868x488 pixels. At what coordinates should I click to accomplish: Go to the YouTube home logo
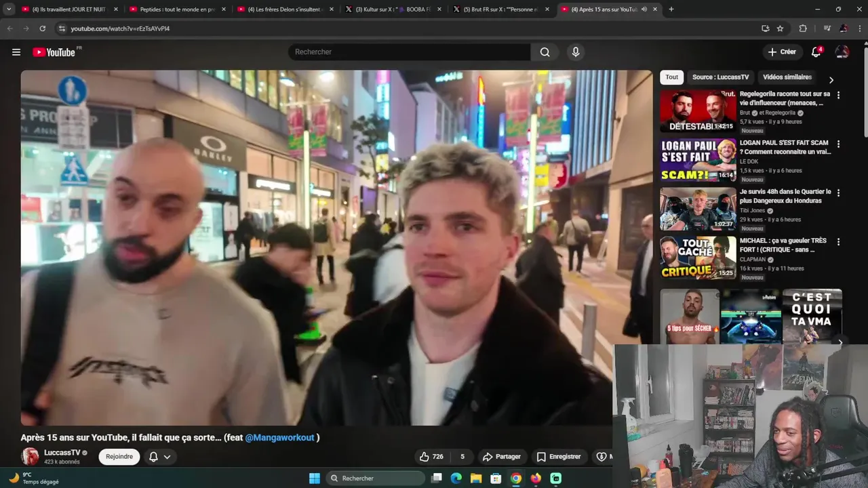tap(54, 52)
